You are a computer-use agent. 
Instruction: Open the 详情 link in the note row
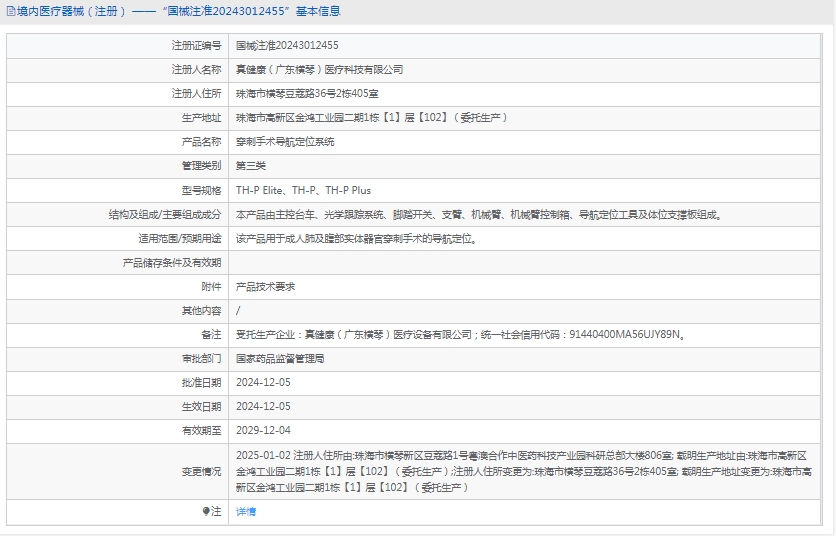pyautogui.click(x=246, y=511)
